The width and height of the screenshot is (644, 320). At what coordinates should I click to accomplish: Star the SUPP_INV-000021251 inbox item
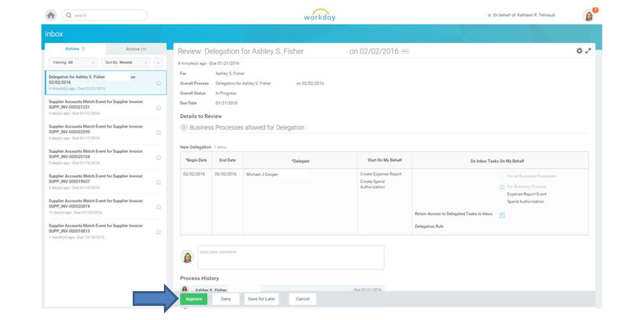[158, 108]
